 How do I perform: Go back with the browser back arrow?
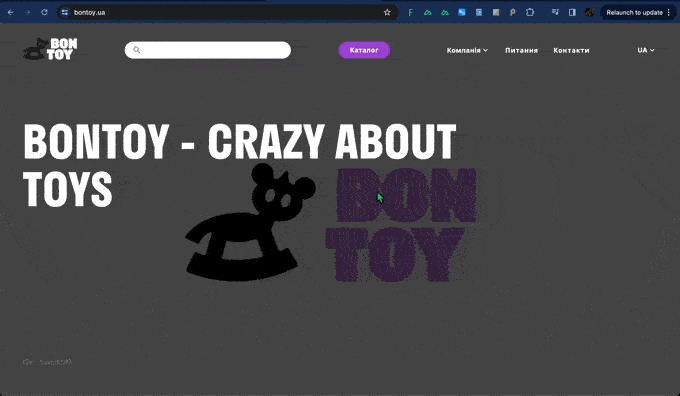pos(10,12)
